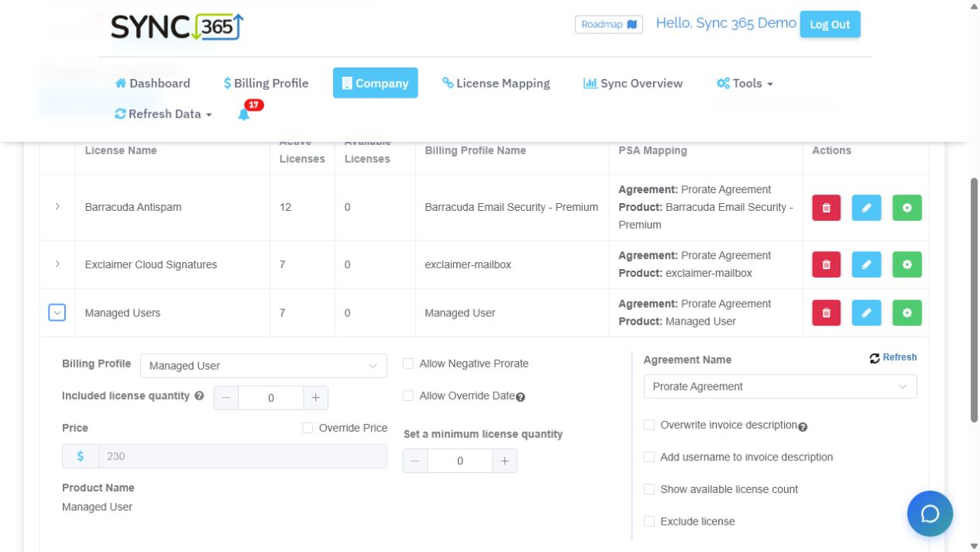Open the Billing Profile dropdown

coord(263,366)
